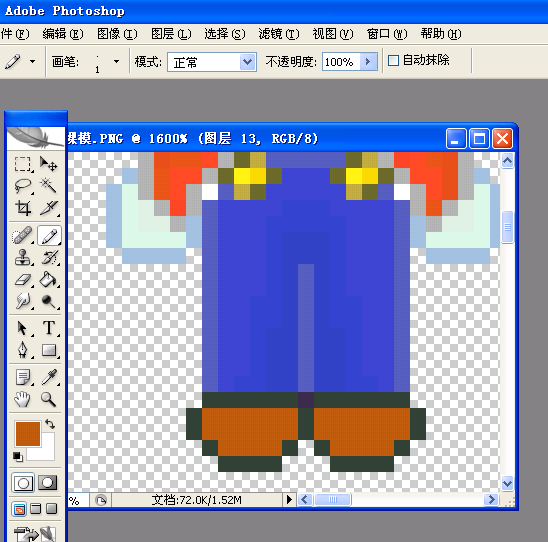The image size is (548, 542).
Task: Open the 模式 blending mode dropdown
Action: (247, 62)
